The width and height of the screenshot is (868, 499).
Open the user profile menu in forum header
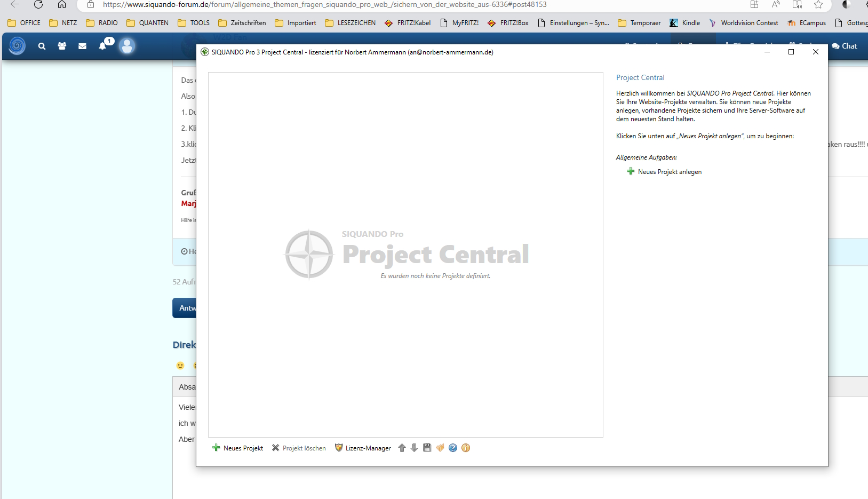tap(127, 46)
